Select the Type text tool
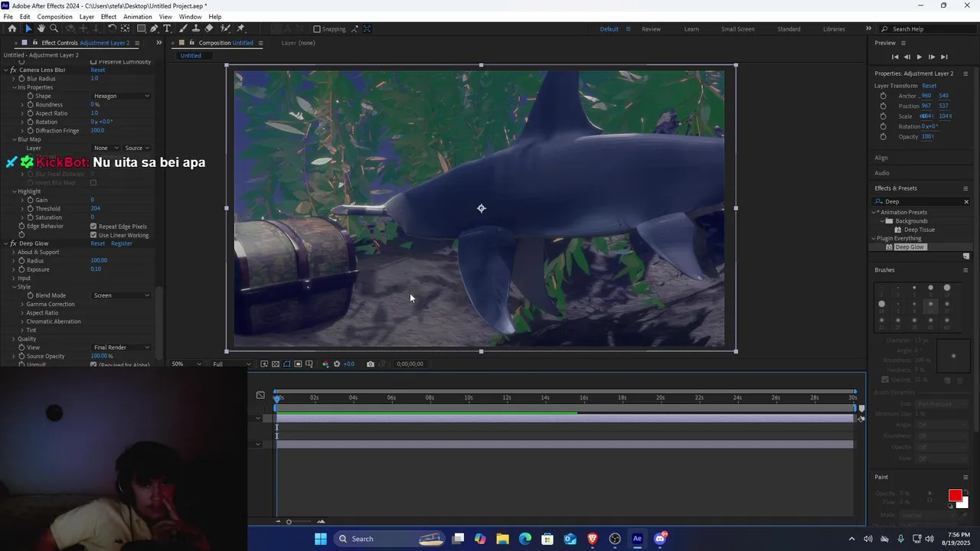The height and width of the screenshot is (551, 980). 167,29
